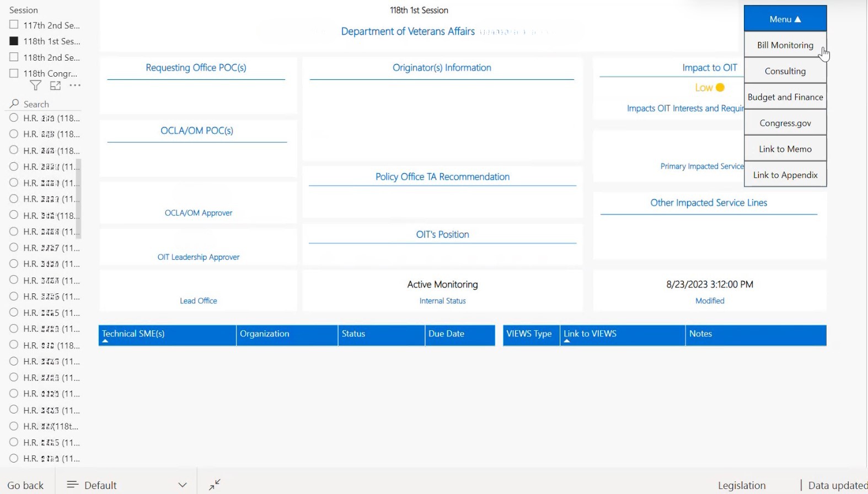Click the OCLA/OM POC(s) heading
Viewport: 868px width, 494px height.
coord(197,130)
